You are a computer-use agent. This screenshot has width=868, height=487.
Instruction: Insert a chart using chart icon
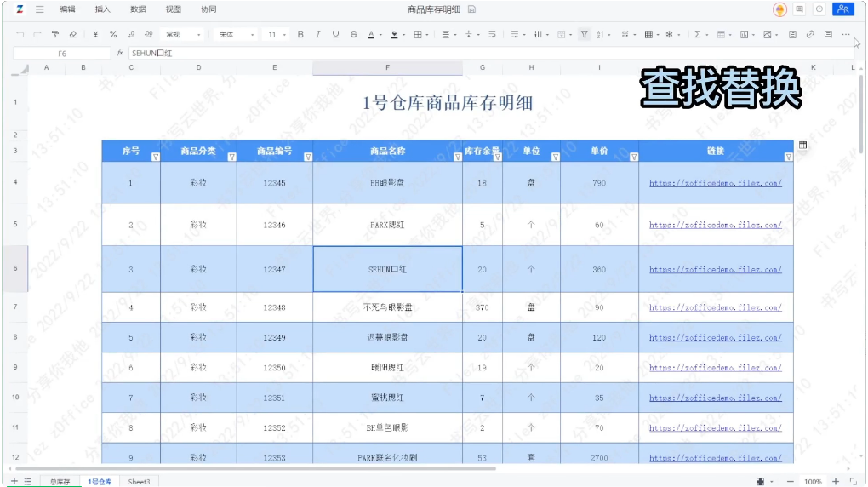744,34
